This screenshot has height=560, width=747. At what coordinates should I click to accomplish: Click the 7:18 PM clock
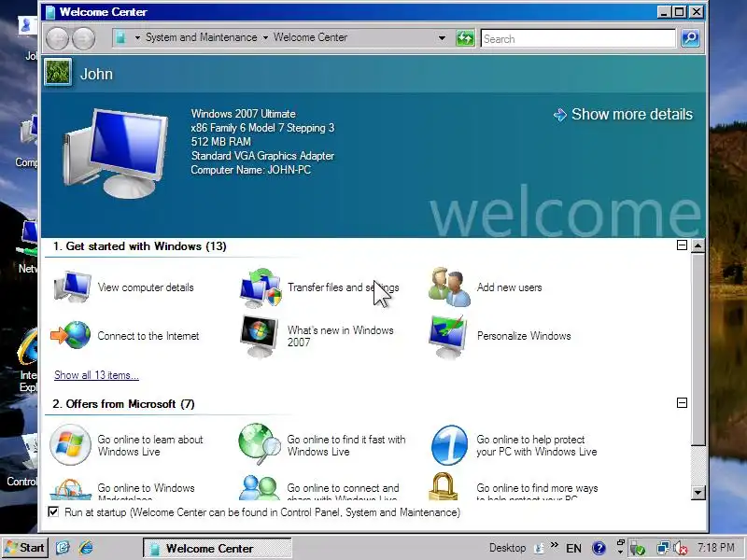716,548
